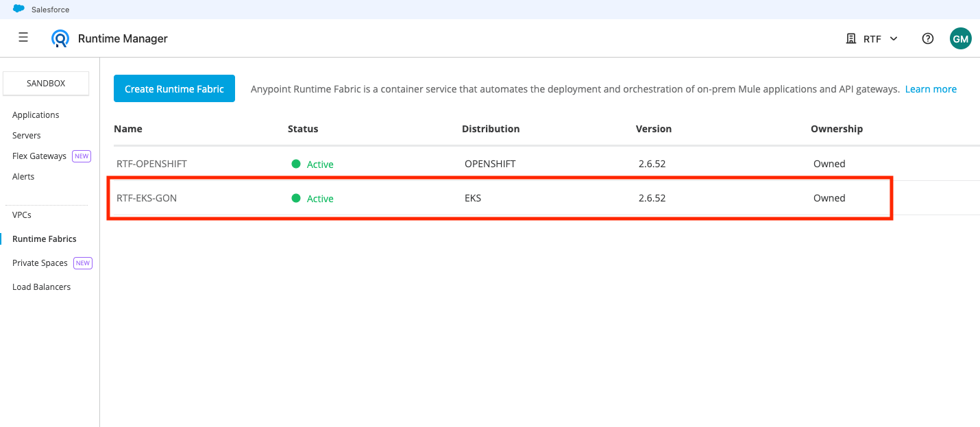Open Flex Gateways in the sidebar

39,156
